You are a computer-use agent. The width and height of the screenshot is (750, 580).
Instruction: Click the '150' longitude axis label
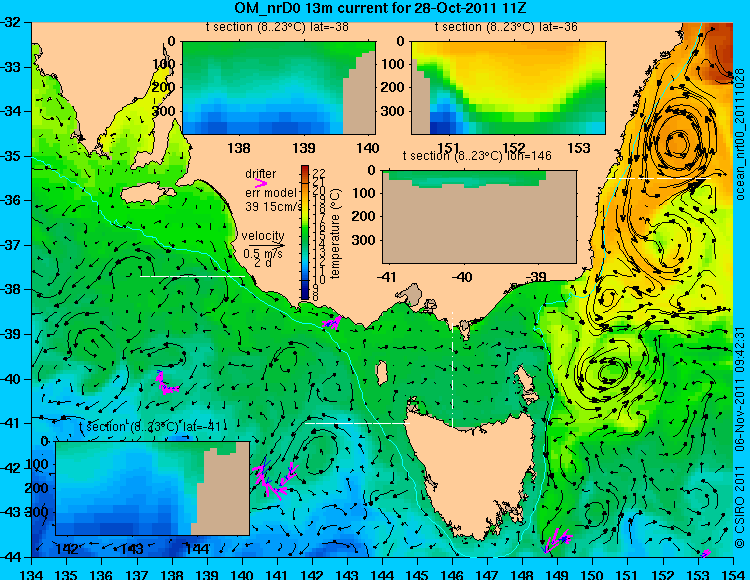pos(593,574)
